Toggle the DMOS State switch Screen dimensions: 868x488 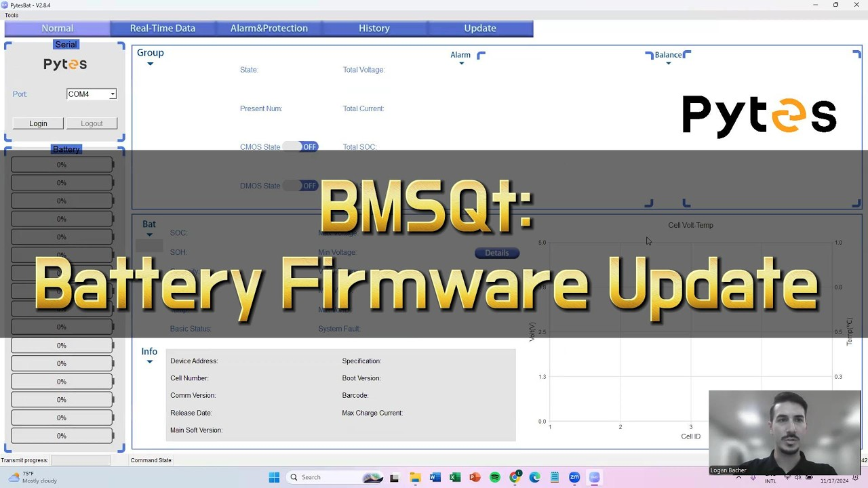coord(300,186)
